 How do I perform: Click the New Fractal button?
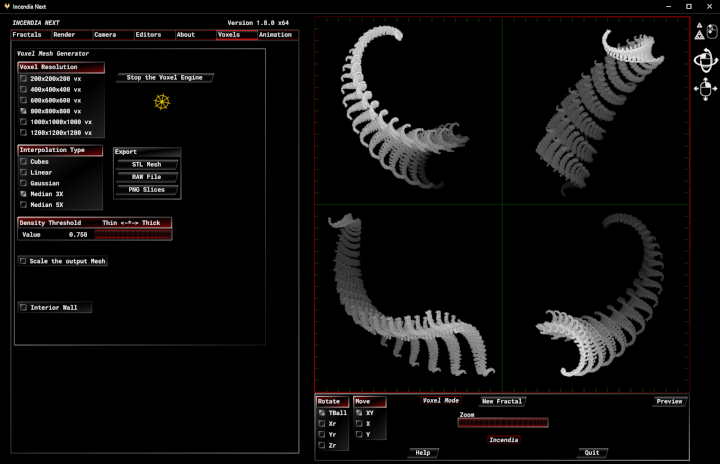501,401
